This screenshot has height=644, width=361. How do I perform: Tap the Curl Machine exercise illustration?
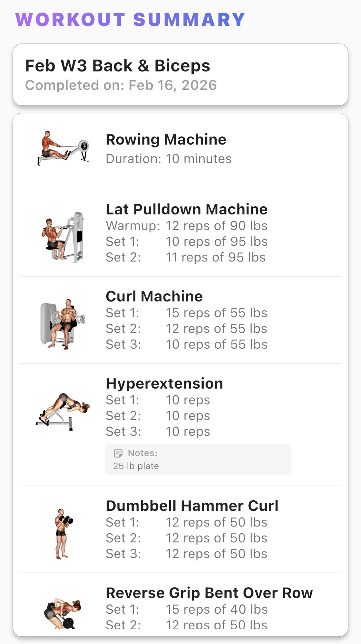point(63,324)
